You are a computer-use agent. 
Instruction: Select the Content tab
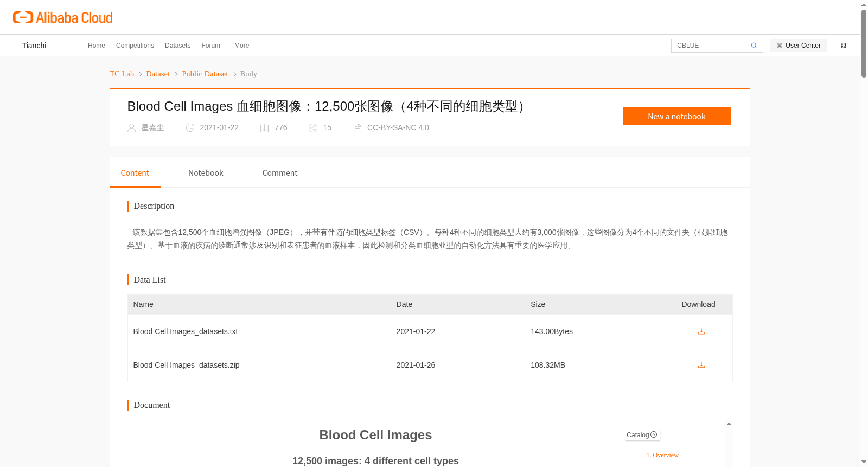tap(135, 173)
